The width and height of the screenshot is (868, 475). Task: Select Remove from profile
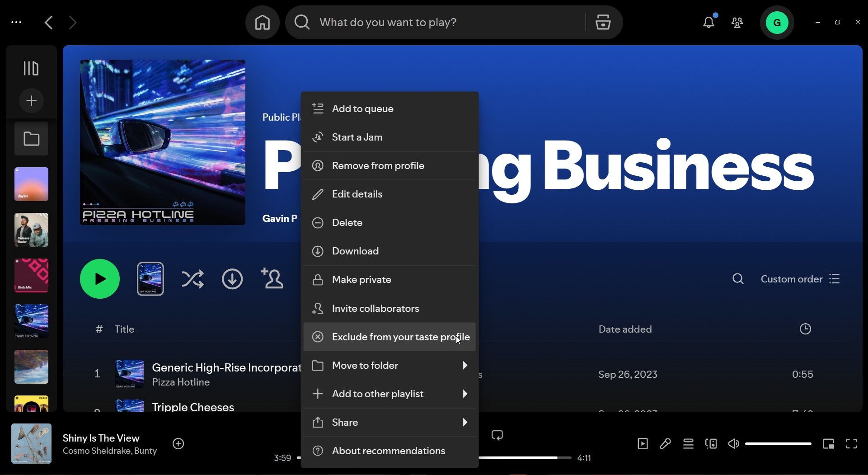pyautogui.click(x=389, y=165)
